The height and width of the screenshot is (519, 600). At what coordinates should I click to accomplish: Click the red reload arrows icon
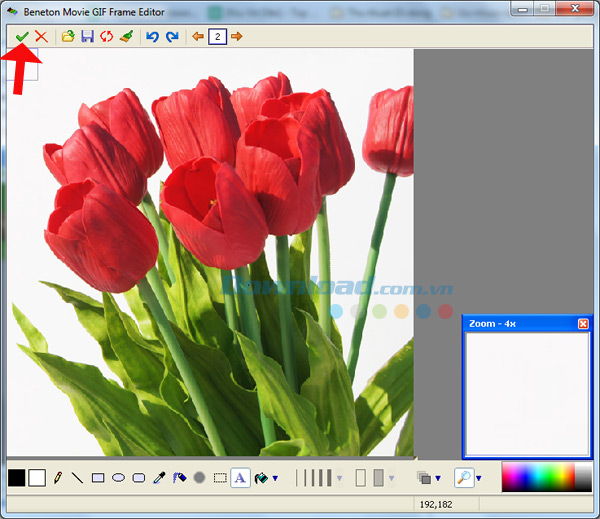(x=106, y=37)
